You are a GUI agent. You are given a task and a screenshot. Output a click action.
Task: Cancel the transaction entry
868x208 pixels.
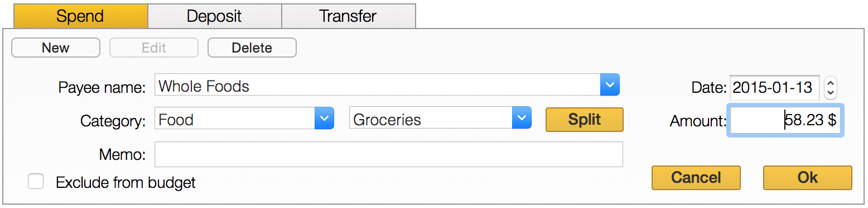[696, 178]
